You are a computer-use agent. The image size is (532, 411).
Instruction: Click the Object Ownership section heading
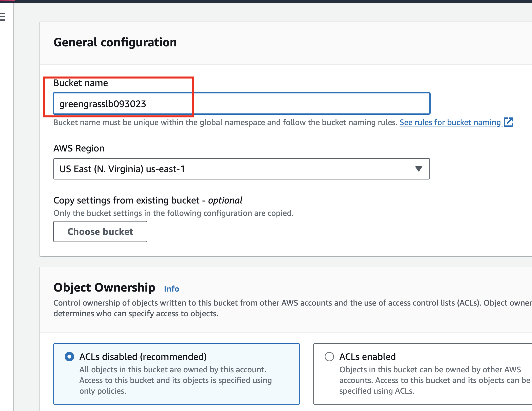(x=104, y=288)
